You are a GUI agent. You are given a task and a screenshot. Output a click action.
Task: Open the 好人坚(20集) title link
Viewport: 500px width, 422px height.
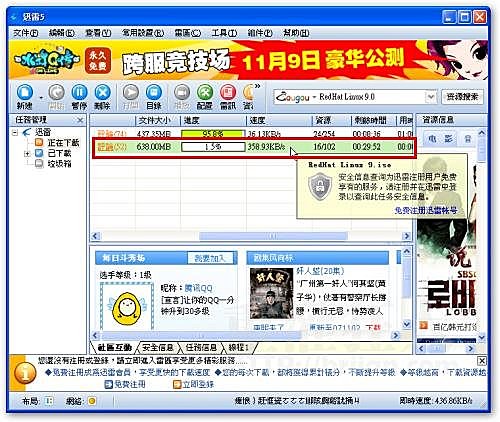pyautogui.click(x=320, y=271)
